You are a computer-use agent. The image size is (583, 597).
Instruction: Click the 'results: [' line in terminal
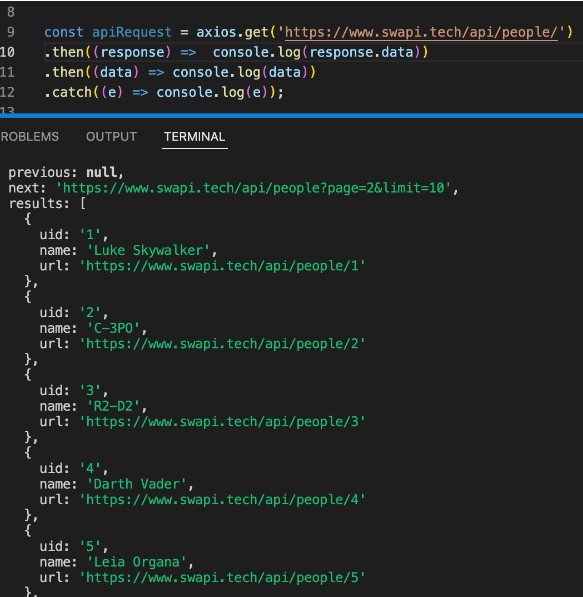point(47,203)
